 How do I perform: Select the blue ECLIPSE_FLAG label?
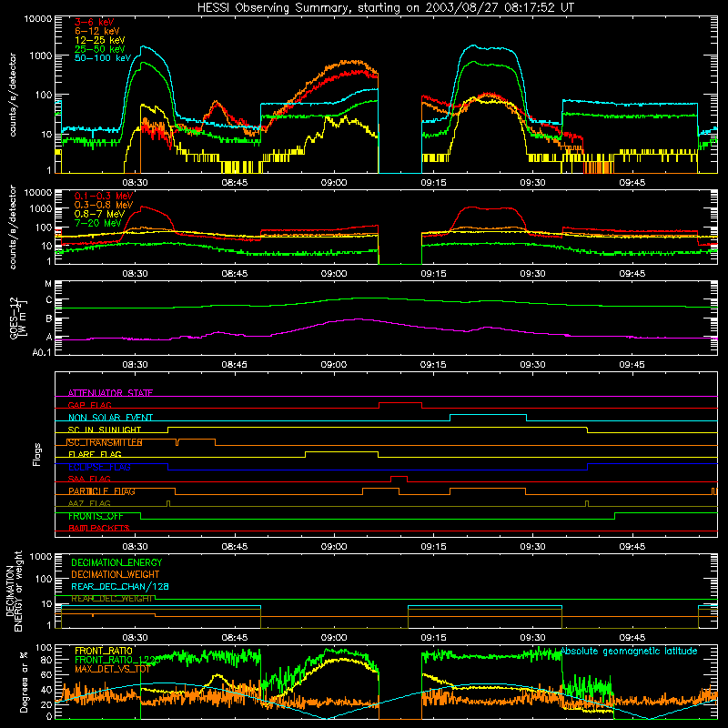(x=99, y=467)
